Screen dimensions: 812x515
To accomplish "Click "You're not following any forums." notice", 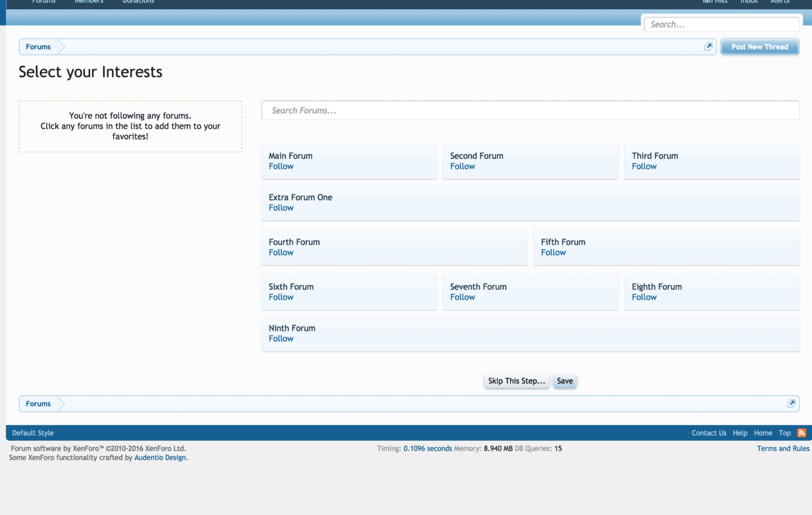I will click(x=130, y=126).
